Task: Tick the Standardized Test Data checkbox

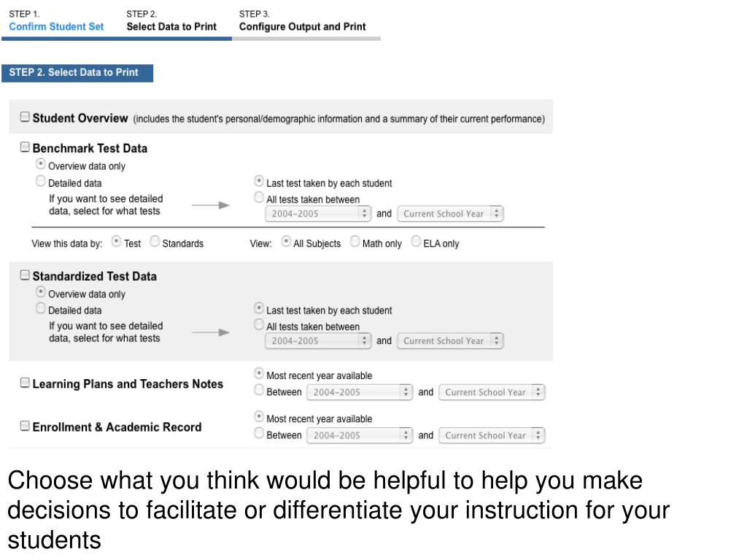Action: 25,275
